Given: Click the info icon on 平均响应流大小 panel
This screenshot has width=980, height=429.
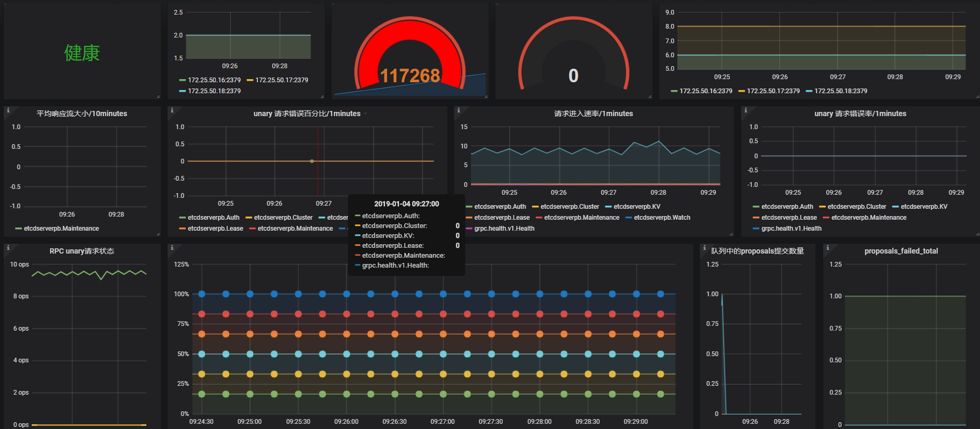Looking at the screenshot, I should 8,110.
